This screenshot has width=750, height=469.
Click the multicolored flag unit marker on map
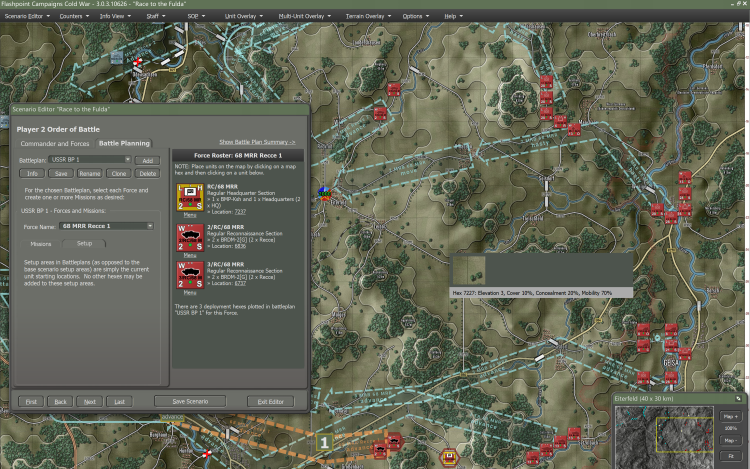325,193
